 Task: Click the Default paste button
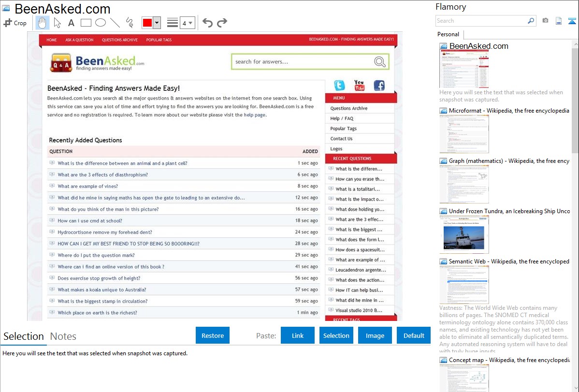point(414,335)
